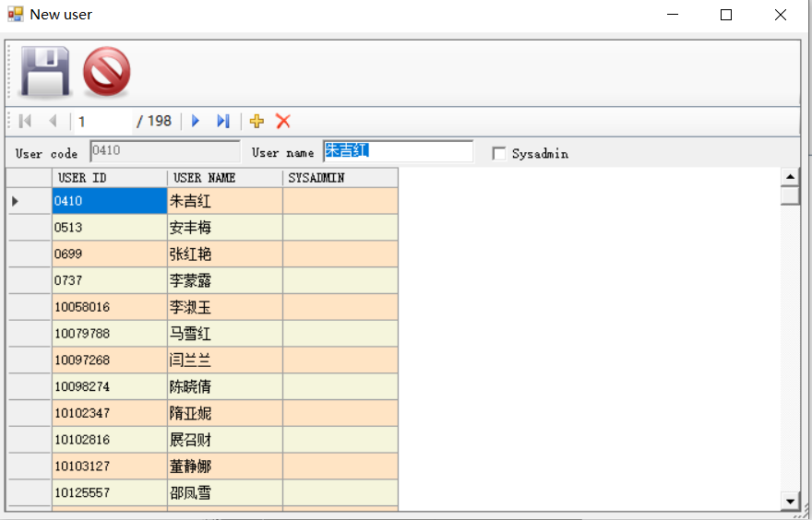Click the User name text field

tap(398, 151)
